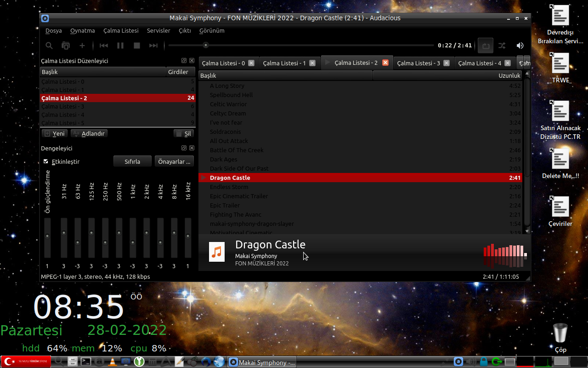Switch to the Çalma Listesi - 4 tab
588x368 pixels.
[x=485, y=63]
